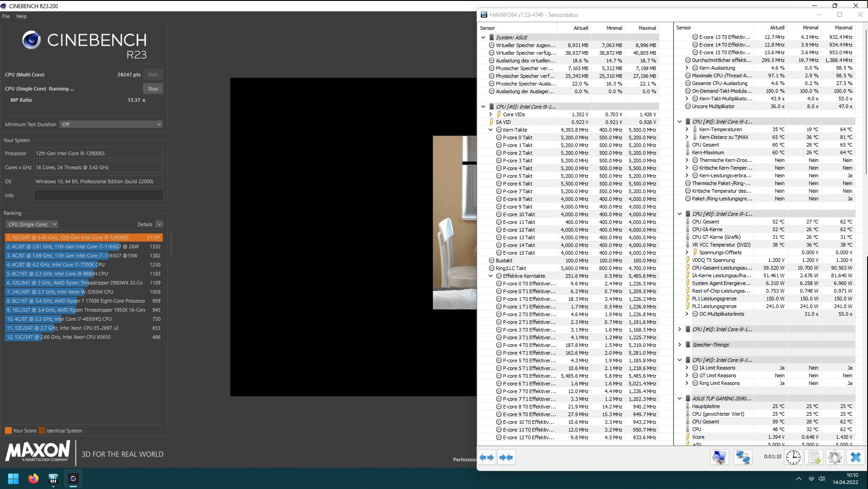868x489 pixels.
Task: Collapse ASUS TUF GAMING Z690 group
Action: [679, 399]
